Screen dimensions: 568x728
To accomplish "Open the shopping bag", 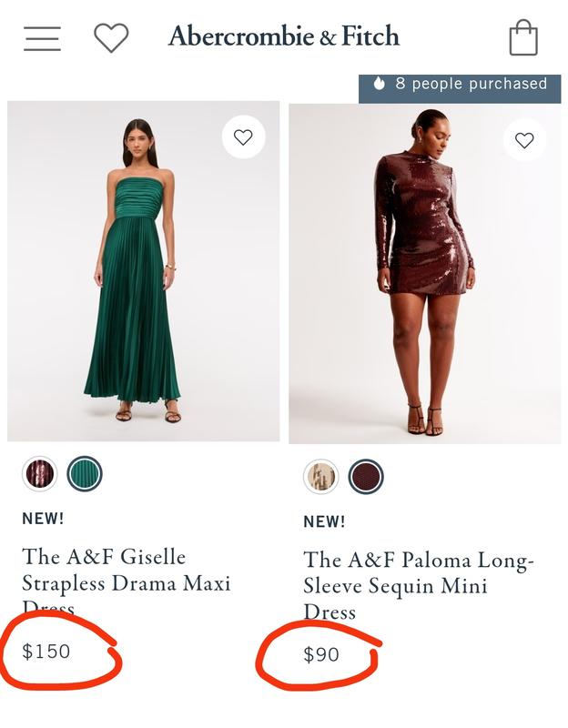I will pos(523,38).
